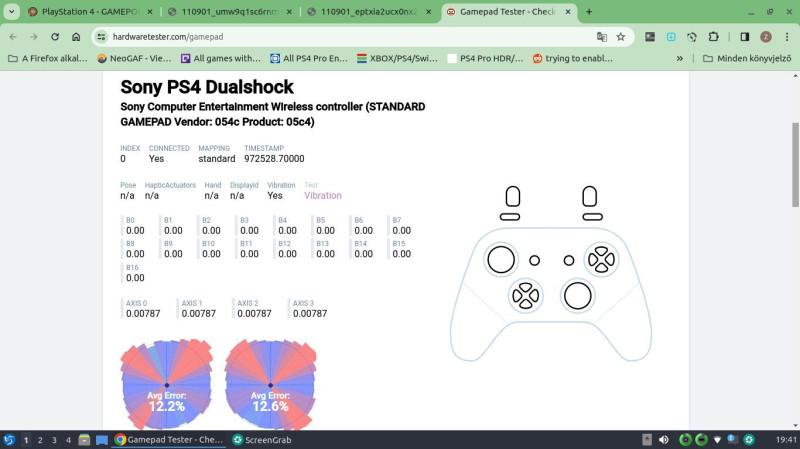The height and width of the screenshot is (449, 800).
Task: Open the PS4 Pro HDR/... bookmark
Action: [x=485, y=59]
